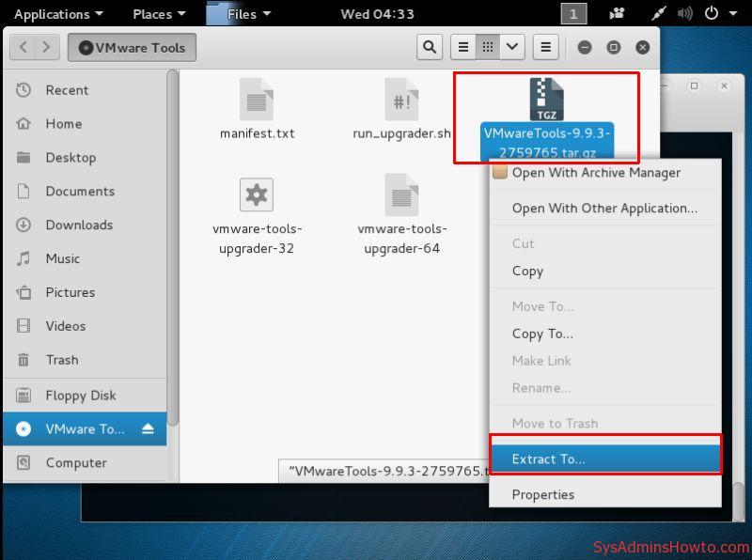Select Copy in the context menu
The image size is (752, 560).
(x=605, y=271)
